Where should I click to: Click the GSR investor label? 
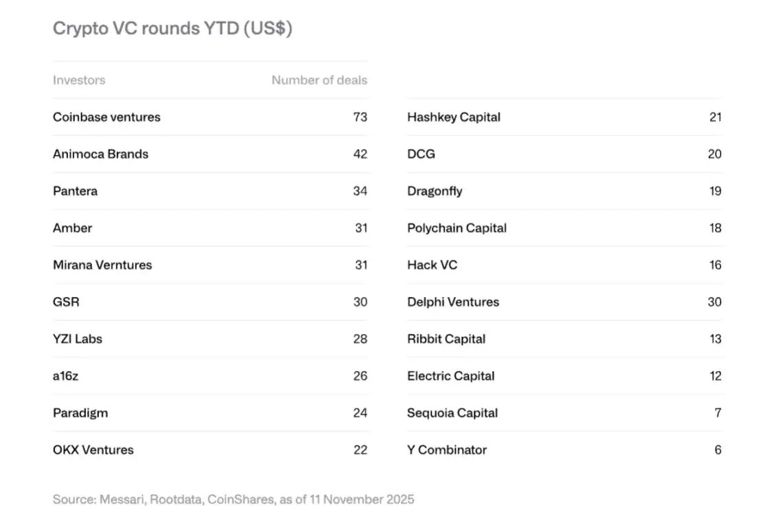coord(66,302)
